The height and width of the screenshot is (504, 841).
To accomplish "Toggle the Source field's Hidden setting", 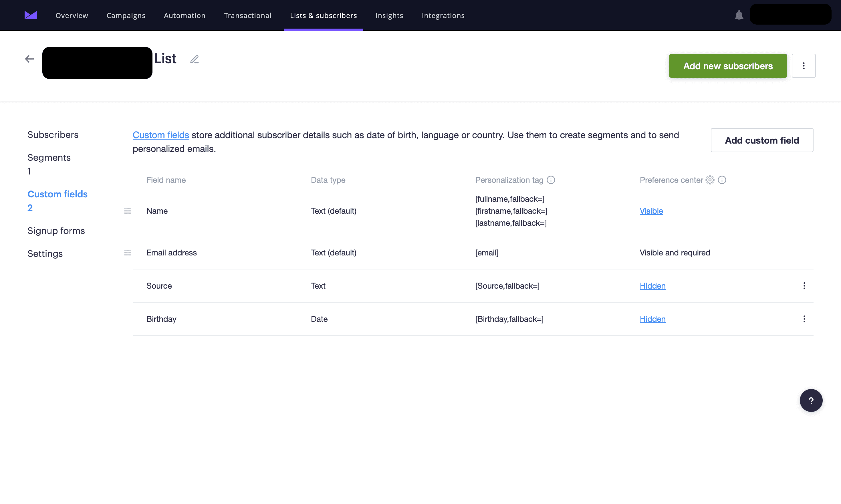I will [x=652, y=286].
